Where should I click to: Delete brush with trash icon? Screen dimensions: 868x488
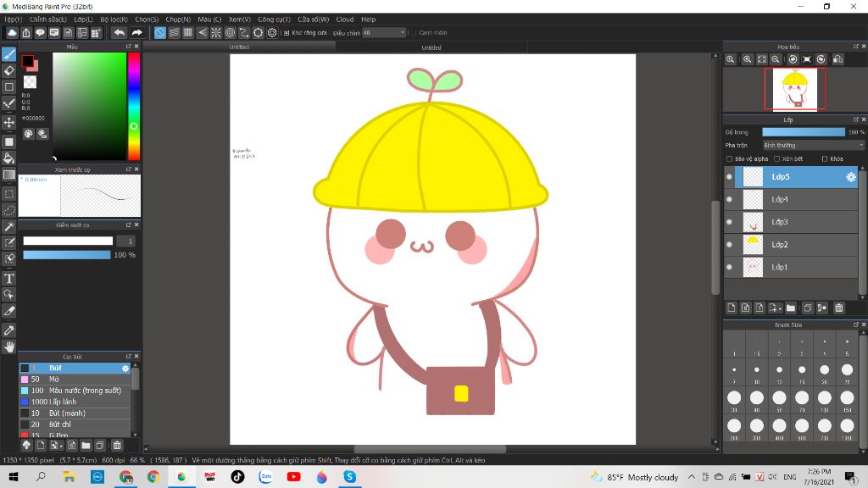pos(117,445)
